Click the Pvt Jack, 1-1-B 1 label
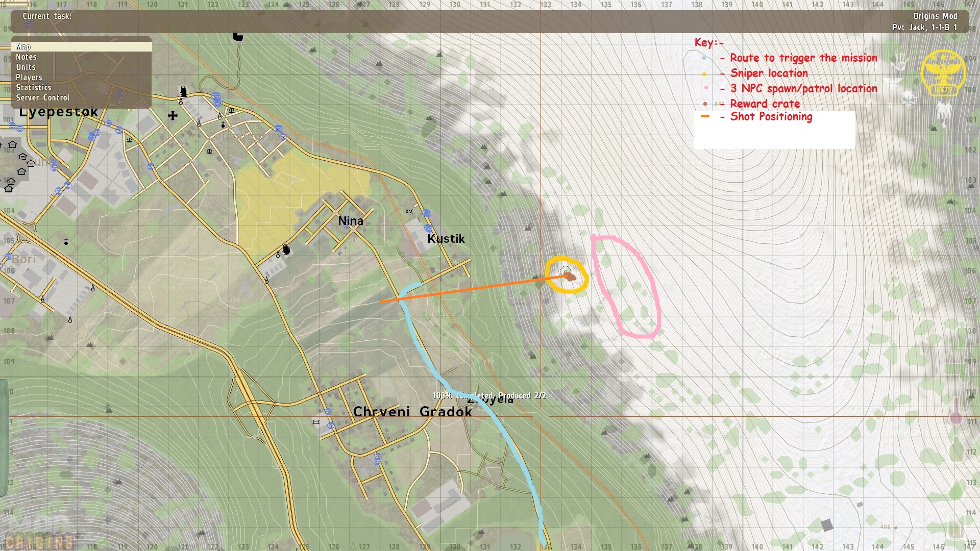Viewport: 980px width, 551px height. pos(925,28)
